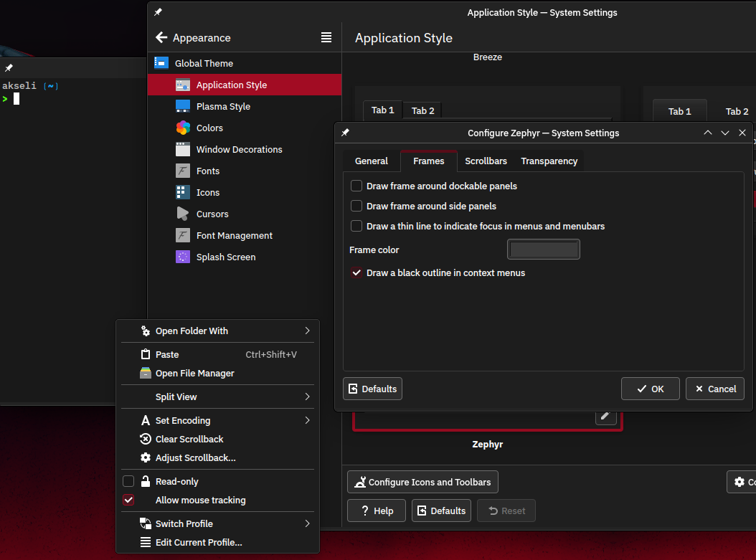Viewport: 756px width, 560px height.
Task: Click Tab 1 in the right style preview
Action: pos(679,111)
